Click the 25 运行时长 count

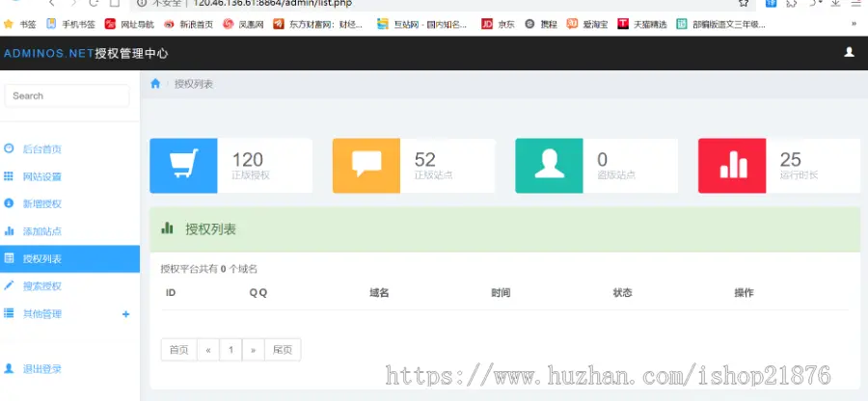tap(791, 160)
